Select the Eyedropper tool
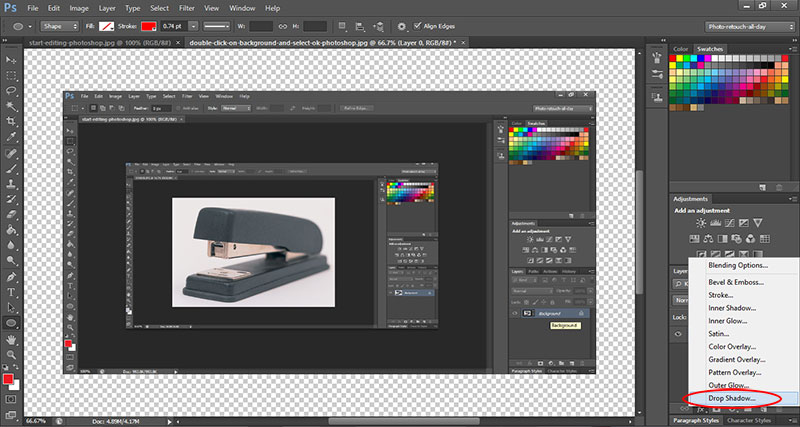This screenshot has height=427, width=800. (11, 137)
